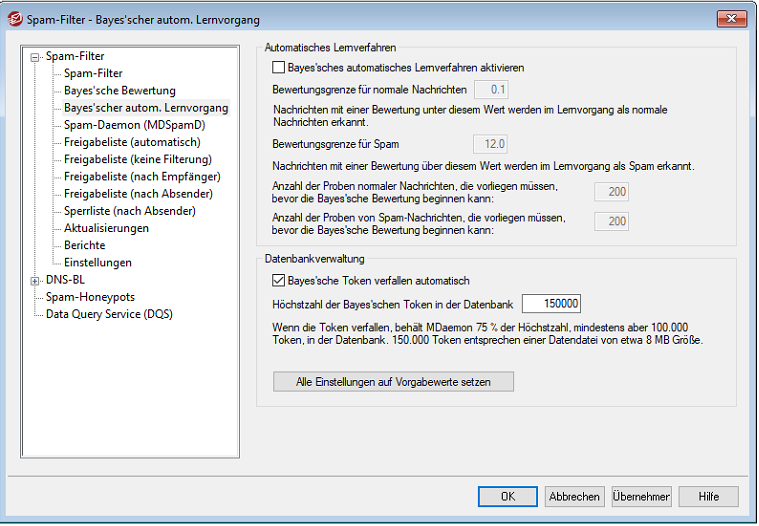The height and width of the screenshot is (526, 759).
Task: Open help with the Hilfe button
Action: click(x=708, y=496)
